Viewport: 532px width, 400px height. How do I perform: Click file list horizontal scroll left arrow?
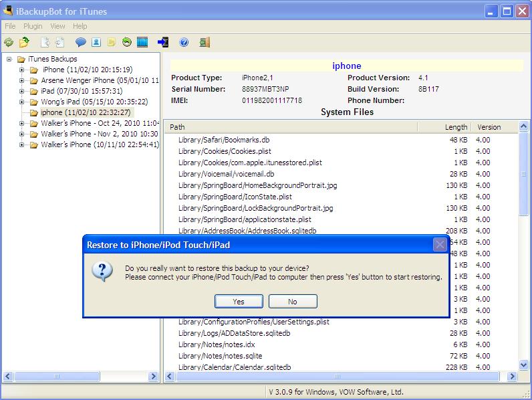pos(170,376)
